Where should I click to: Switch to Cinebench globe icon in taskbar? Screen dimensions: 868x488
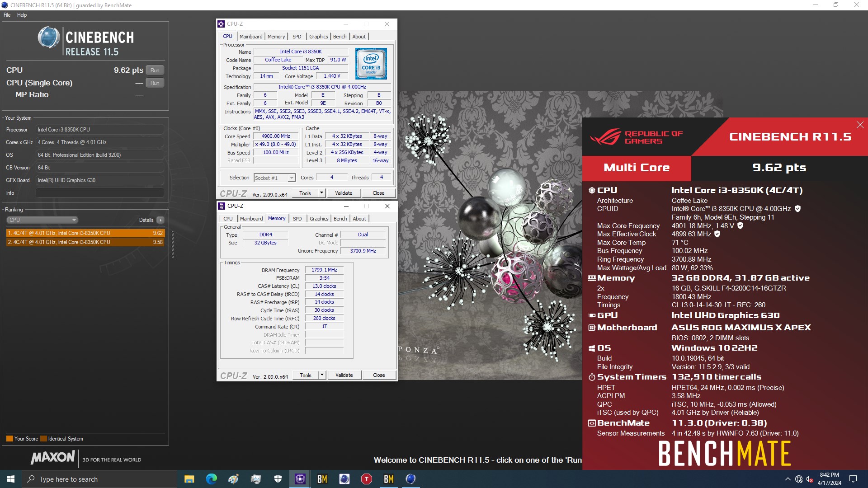[410, 479]
